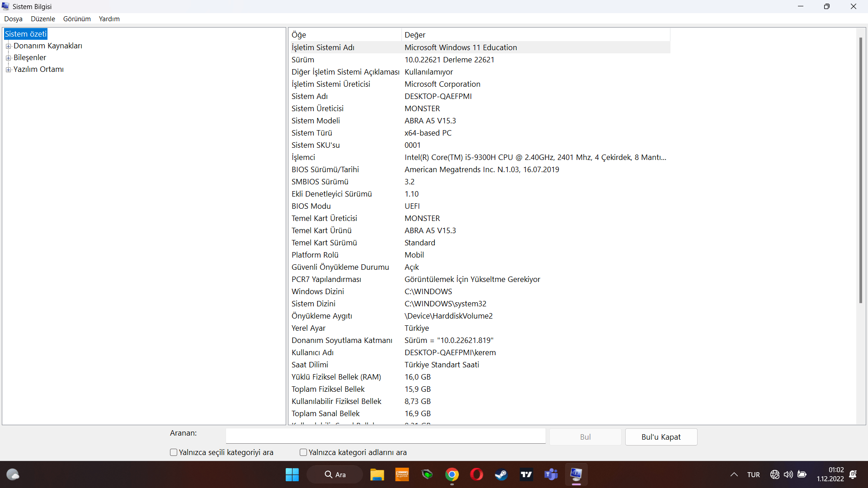The width and height of the screenshot is (868, 488).
Task: Select the Donanım Kaynakları label
Action: coord(48,46)
